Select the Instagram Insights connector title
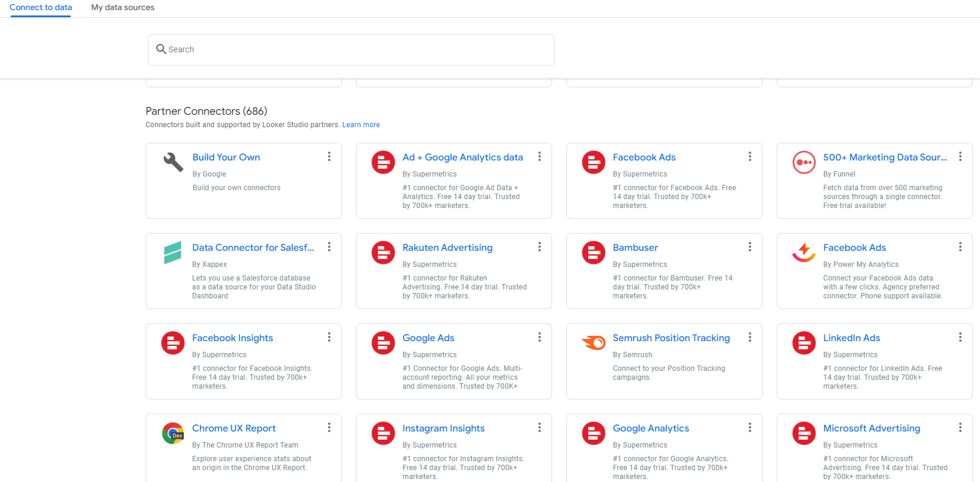Screen dimensions: 980x482 click(x=443, y=429)
